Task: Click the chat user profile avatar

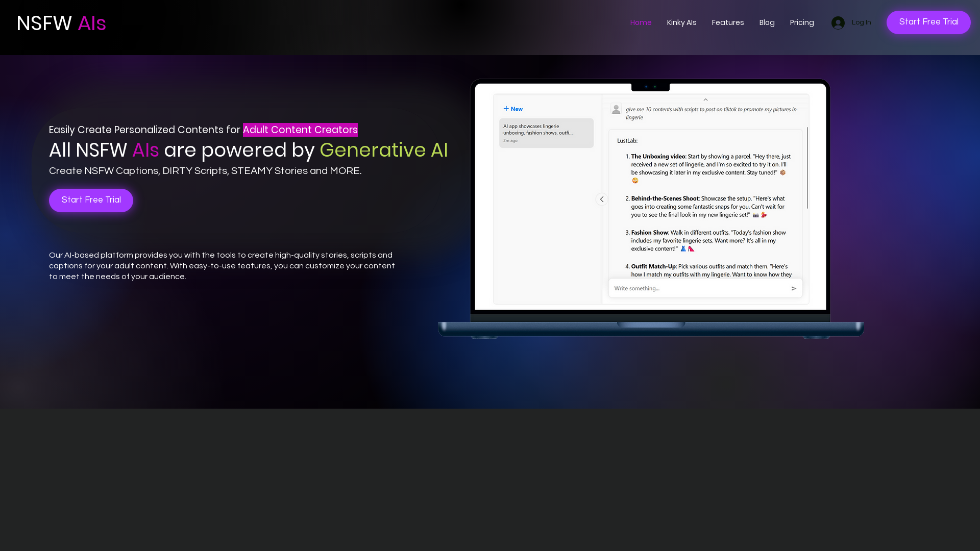Action: coord(616,109)
